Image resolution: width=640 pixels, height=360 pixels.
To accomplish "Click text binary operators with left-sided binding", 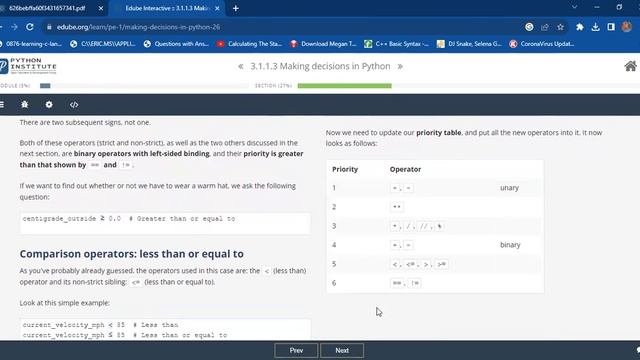I will point(142,154).
